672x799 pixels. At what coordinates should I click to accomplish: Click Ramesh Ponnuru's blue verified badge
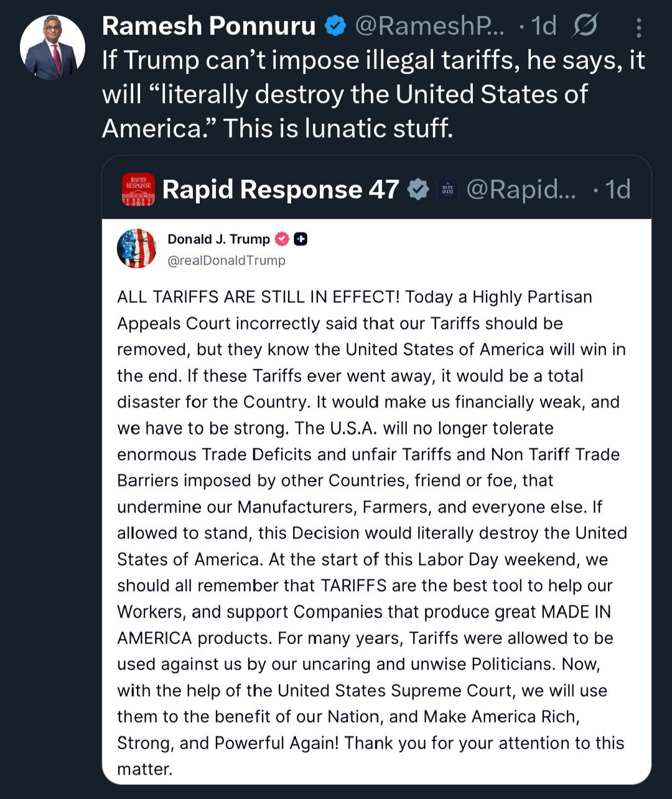(336, 26)
